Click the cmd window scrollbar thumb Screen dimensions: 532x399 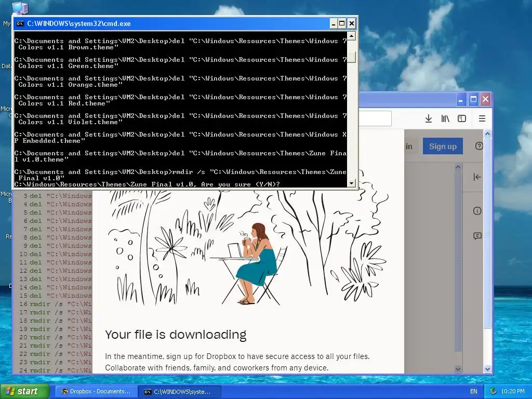(352, 57)
